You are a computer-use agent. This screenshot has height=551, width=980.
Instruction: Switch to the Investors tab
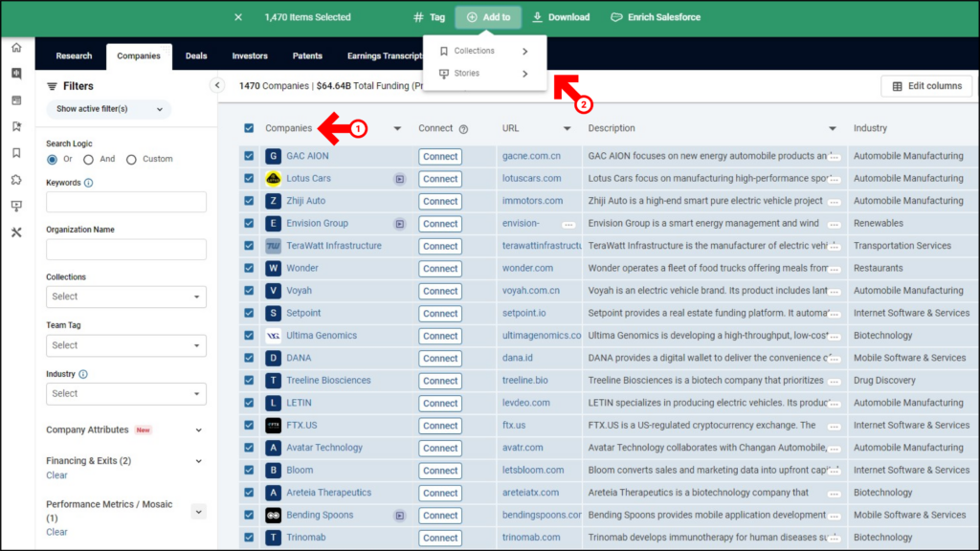pyautogui.click(x=250, y=56)
